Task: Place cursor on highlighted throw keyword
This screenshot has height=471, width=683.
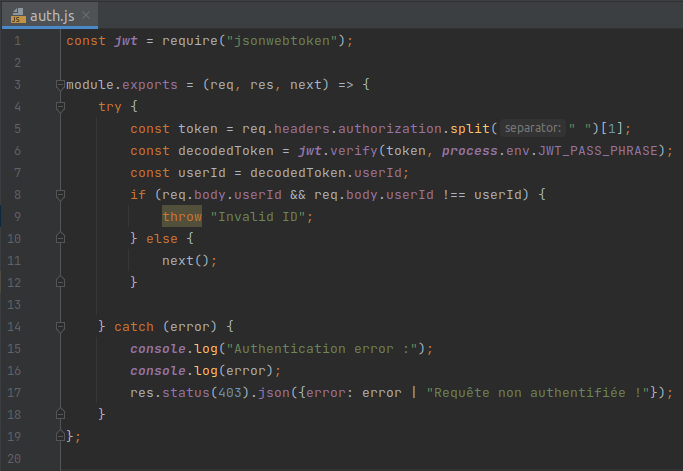Action: pyautogui.click(x=182, y=217)
